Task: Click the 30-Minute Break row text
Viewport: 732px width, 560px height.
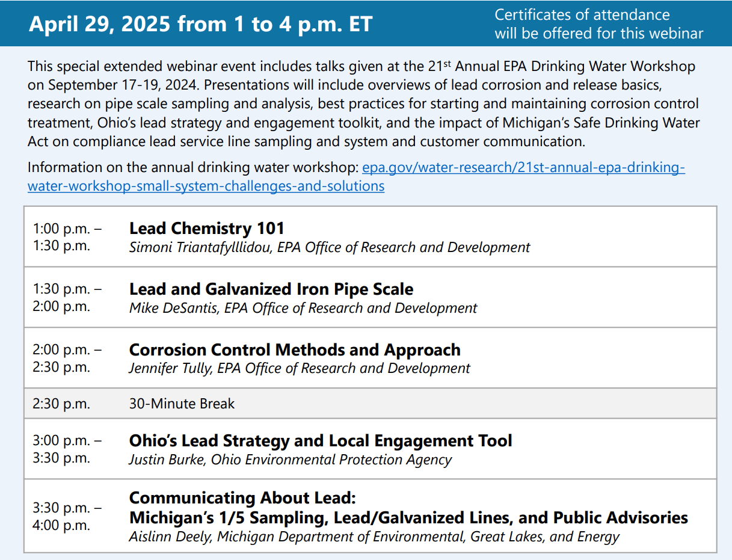Action: 182,404
